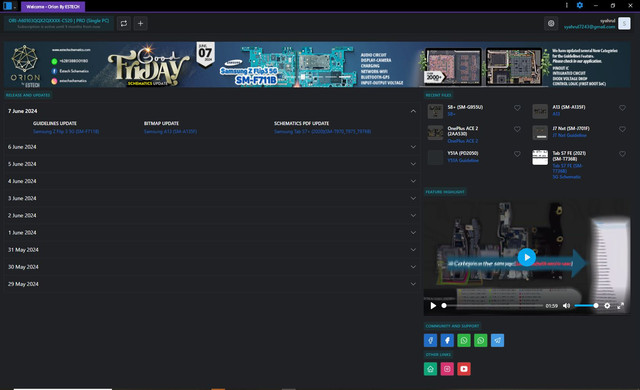Open the first blue community support icon
This screenshot has width=640, height=390.
tap(431, 340)
